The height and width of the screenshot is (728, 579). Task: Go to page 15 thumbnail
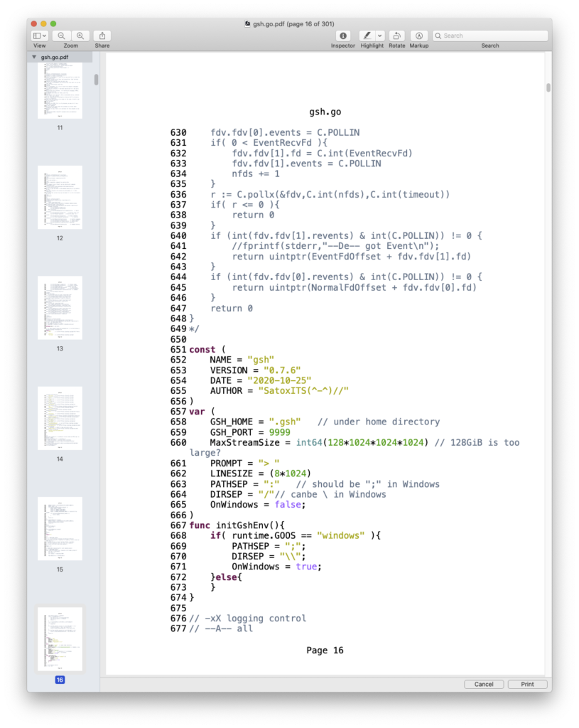coord(60,528)
